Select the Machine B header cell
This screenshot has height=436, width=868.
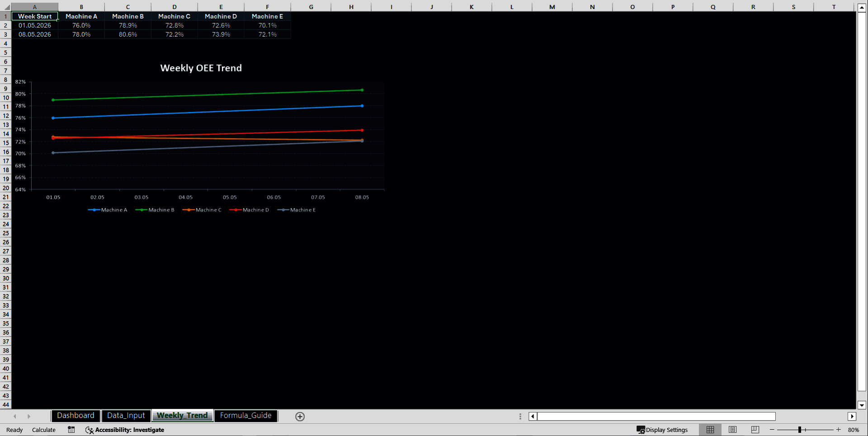tap(128, 16)
